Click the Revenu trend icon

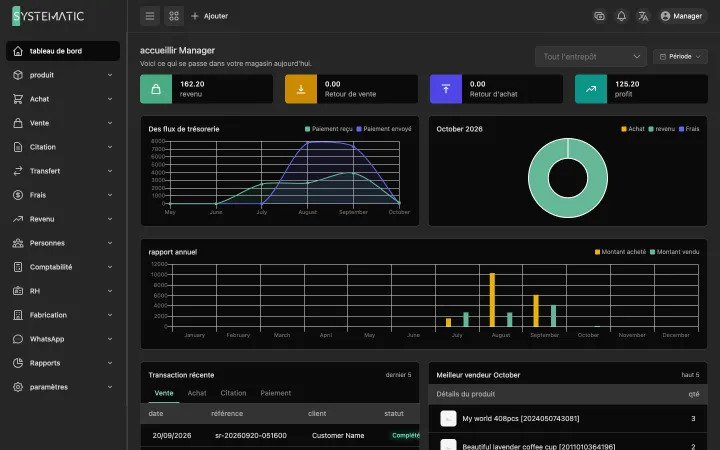[x=18, y=219]
